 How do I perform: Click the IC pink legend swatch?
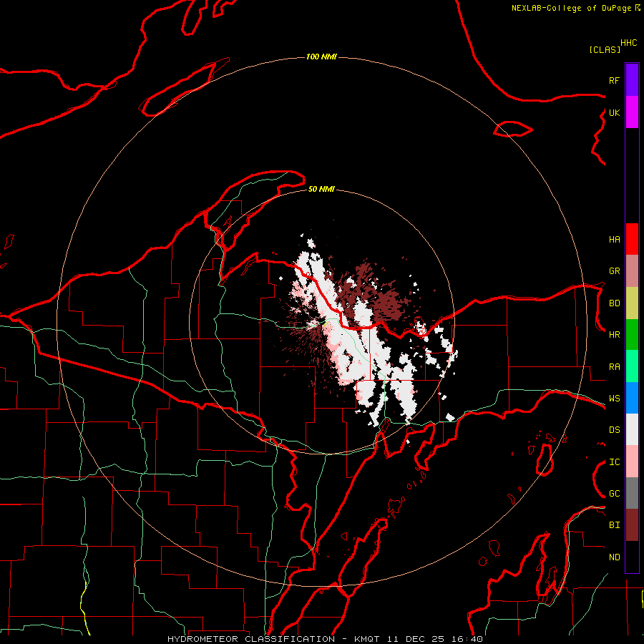tap(632, 462)
